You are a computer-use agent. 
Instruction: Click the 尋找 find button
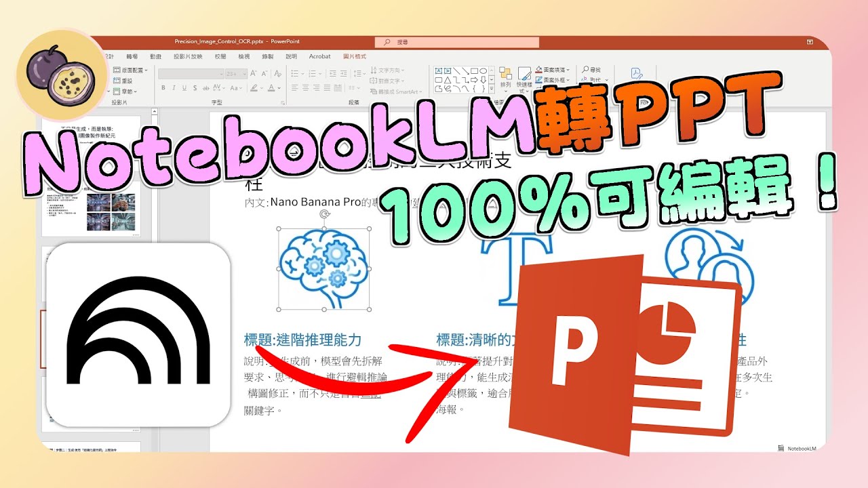tap(591, 70)
